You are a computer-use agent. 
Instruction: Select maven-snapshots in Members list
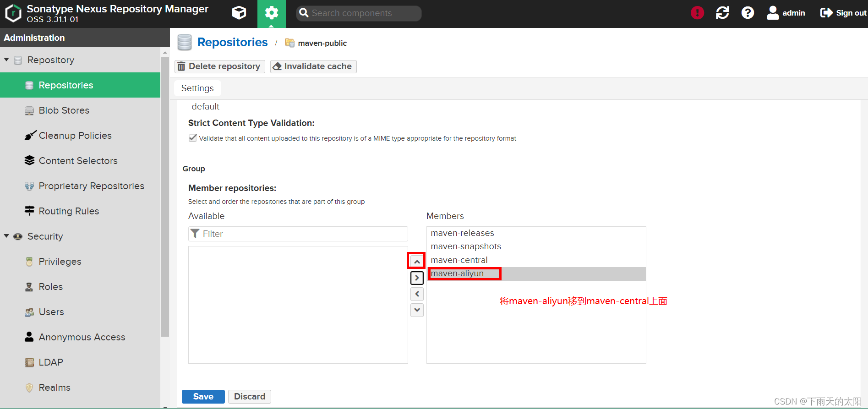[536, 246]
